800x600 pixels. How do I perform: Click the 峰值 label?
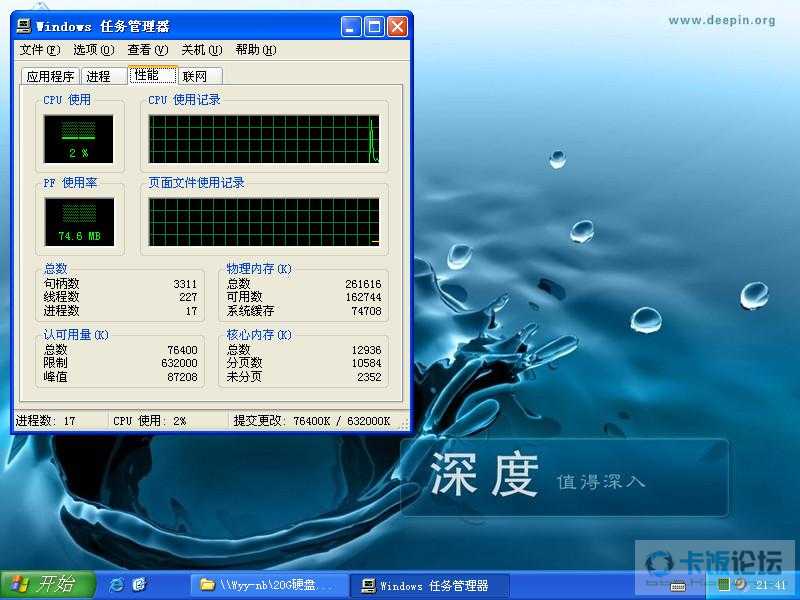tap(56, 377)
